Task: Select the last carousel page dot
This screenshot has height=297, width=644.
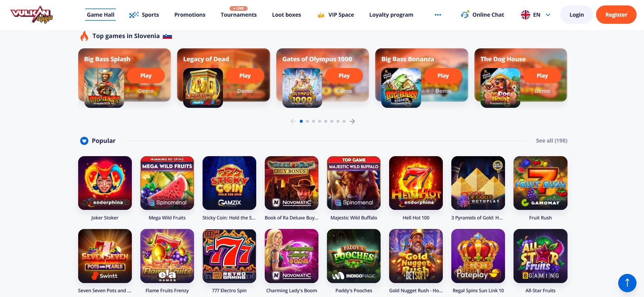Action: (344, 121)
